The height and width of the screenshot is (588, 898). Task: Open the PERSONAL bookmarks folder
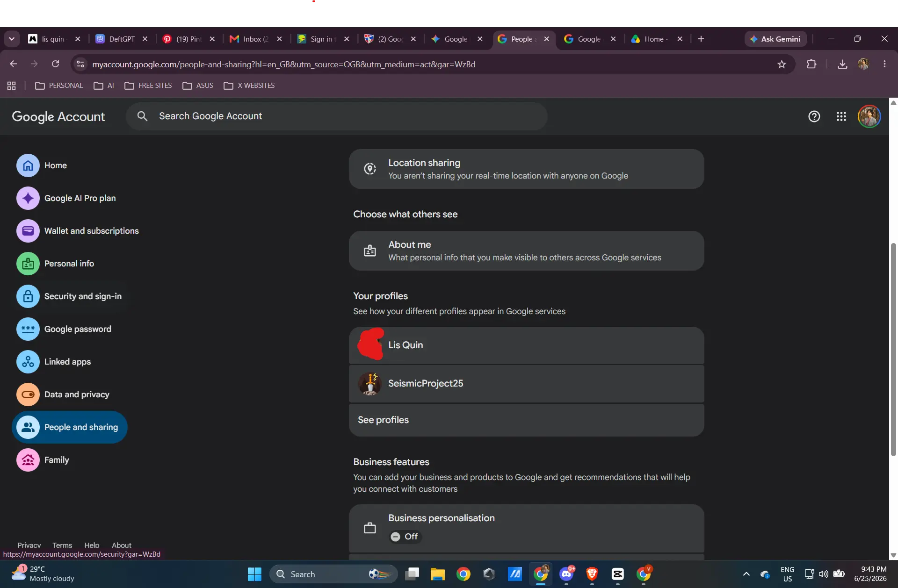[59, 86]
